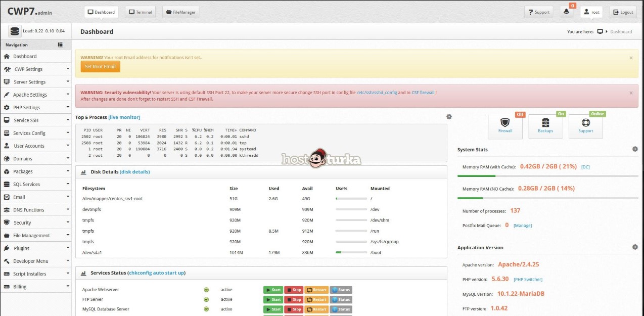Click the gear icon beside Top 5 Process
Viewport: 644px width, 316px height.
(x=449, y=117)
